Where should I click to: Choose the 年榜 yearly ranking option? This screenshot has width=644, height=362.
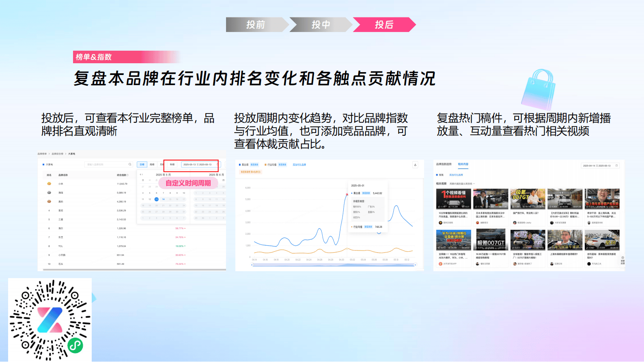coord(172,165)
